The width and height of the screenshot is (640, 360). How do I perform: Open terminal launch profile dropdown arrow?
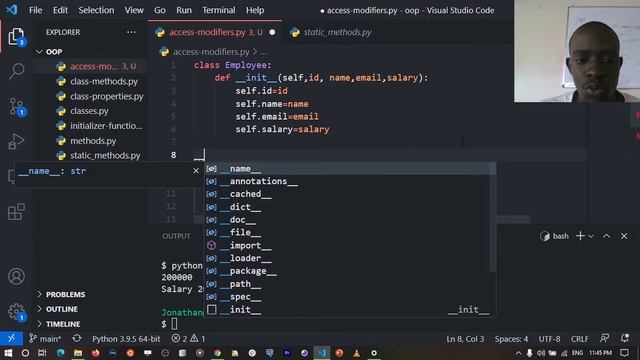[x=591, y=236]
